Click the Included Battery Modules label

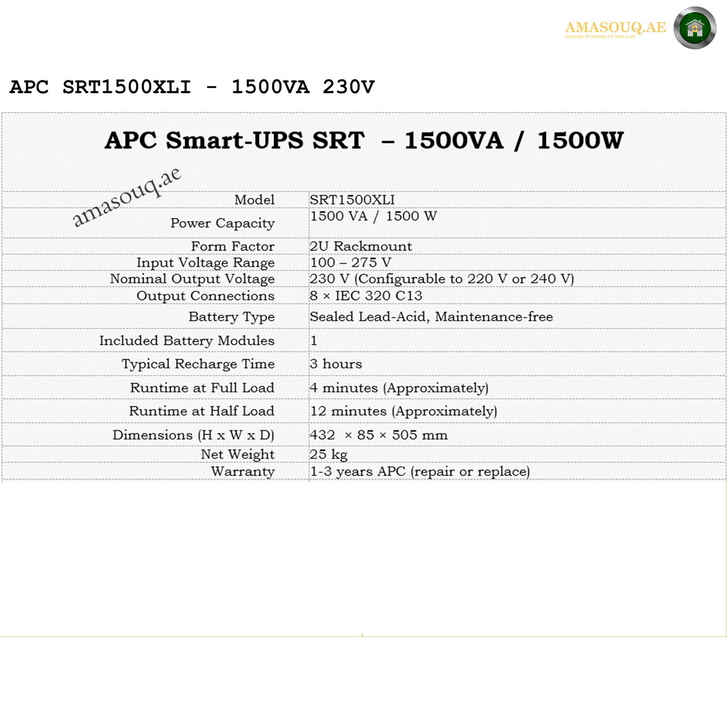click(x=187, y=341)
